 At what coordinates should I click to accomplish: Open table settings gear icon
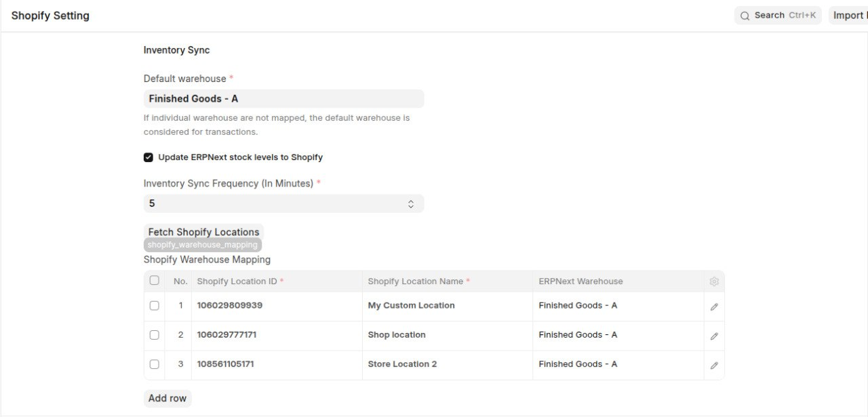coord(714,281)
